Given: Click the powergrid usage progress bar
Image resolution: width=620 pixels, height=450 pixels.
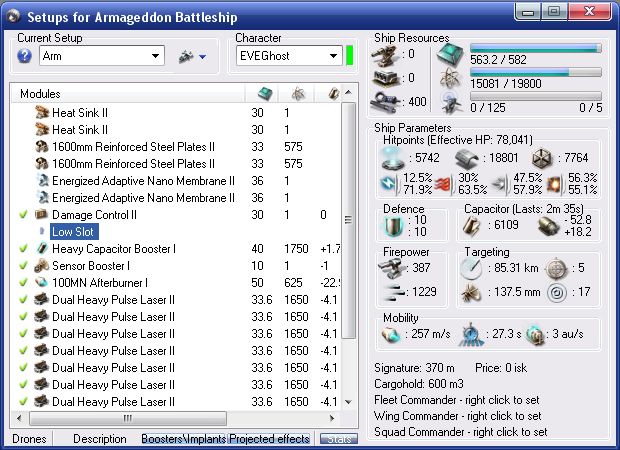Looking at the screenshot, I should click(x=536, y=72).
